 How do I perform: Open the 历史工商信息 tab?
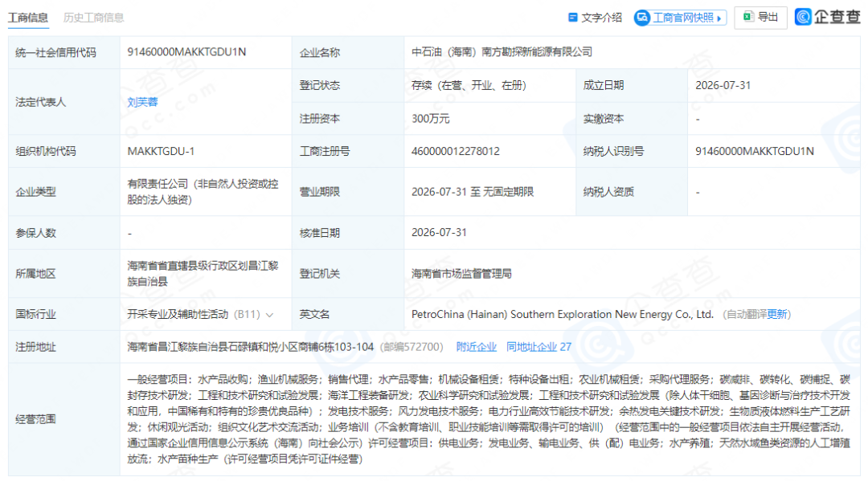coord(93,18)
